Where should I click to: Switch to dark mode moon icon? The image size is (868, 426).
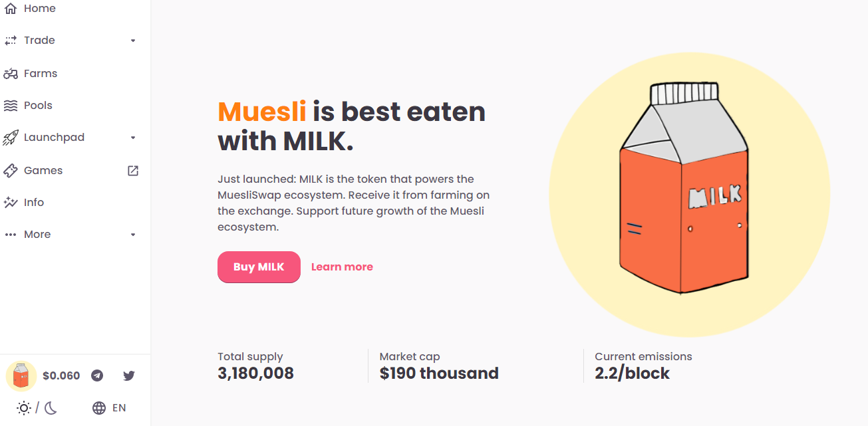pyautogui.click(x=51, y=408)
